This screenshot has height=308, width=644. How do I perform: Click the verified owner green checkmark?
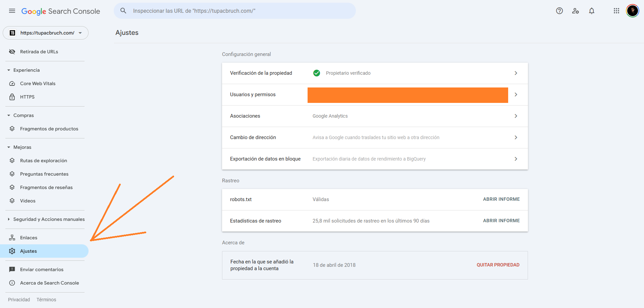point(317,73)
